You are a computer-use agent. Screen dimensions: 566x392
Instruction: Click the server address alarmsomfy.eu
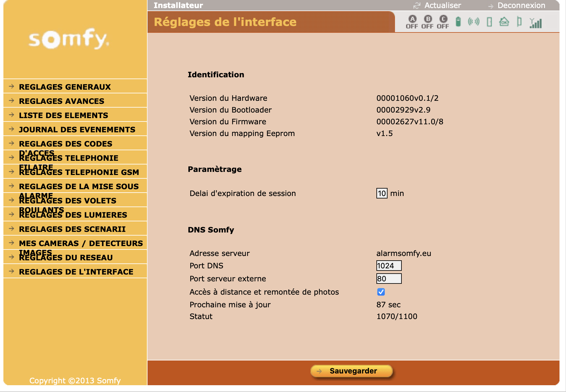click(404, 253)
